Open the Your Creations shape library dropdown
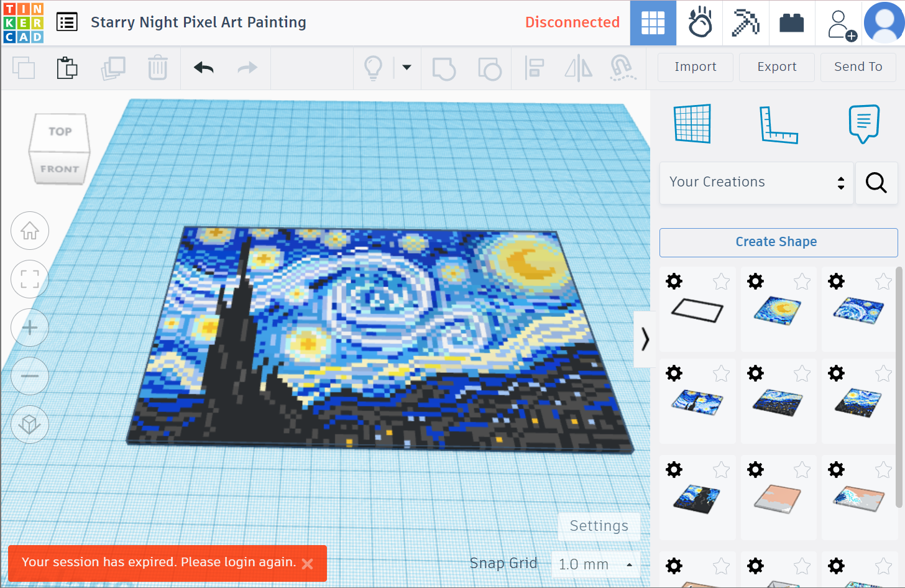905x588 pixels. 756,183
